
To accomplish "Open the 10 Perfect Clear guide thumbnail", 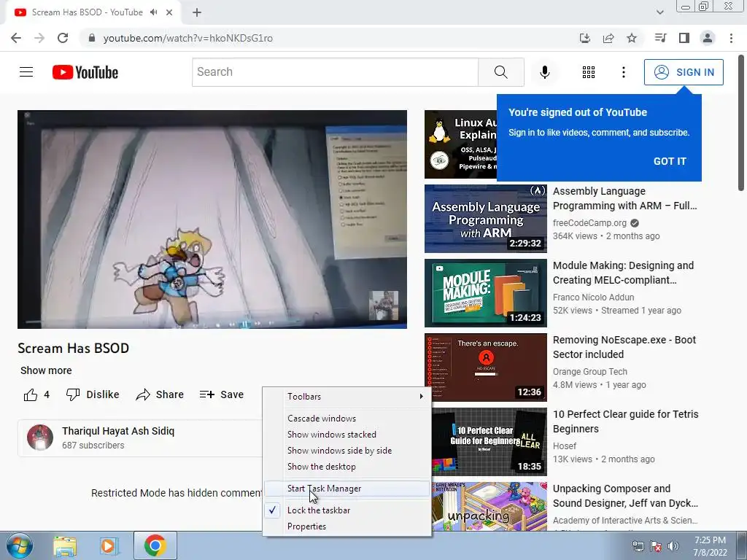I will tap(489, 441).
